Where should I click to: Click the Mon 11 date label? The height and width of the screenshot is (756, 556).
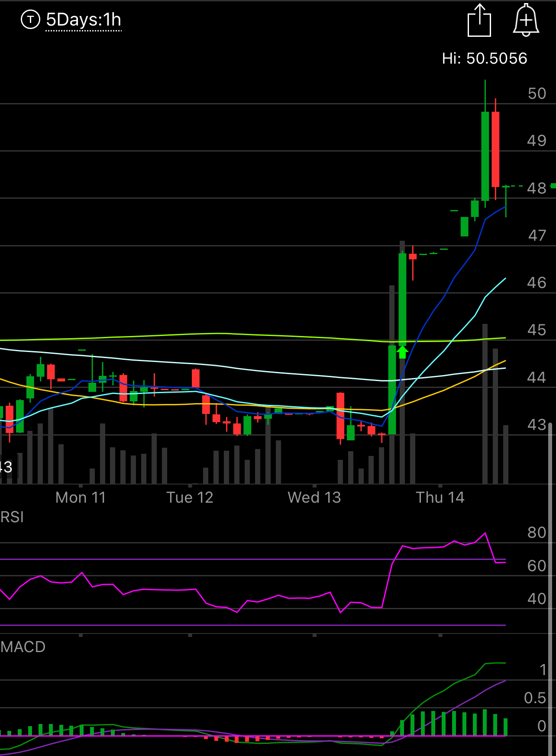pos(81,498)
